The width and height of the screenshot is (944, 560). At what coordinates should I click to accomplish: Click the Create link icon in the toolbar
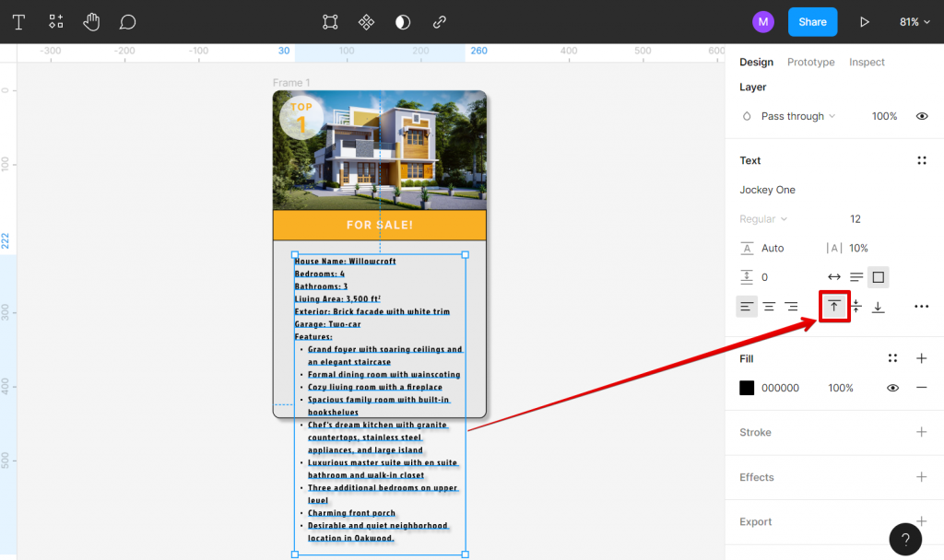438,21
